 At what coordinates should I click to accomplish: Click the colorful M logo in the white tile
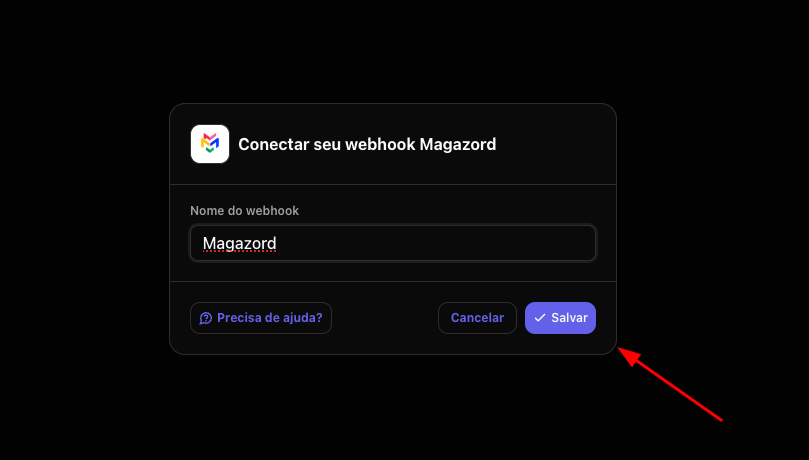[x=210, y=143]
